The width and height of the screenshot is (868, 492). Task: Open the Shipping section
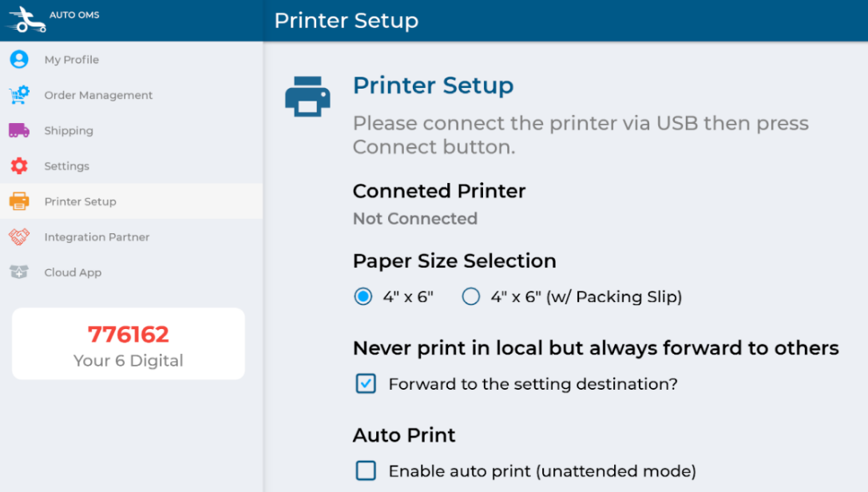(69, 130)
